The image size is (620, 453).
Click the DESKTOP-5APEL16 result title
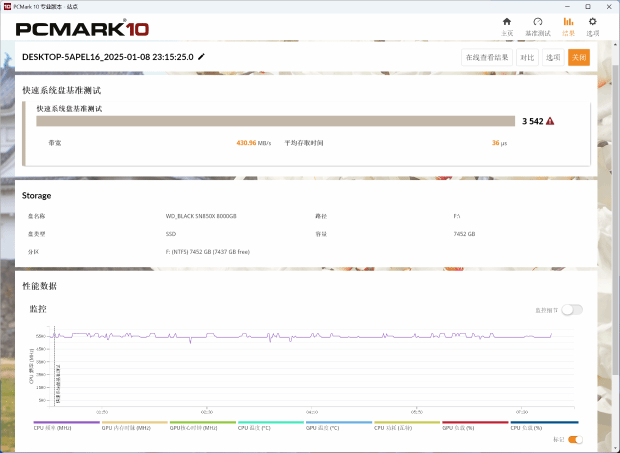(x=108, y=57)
